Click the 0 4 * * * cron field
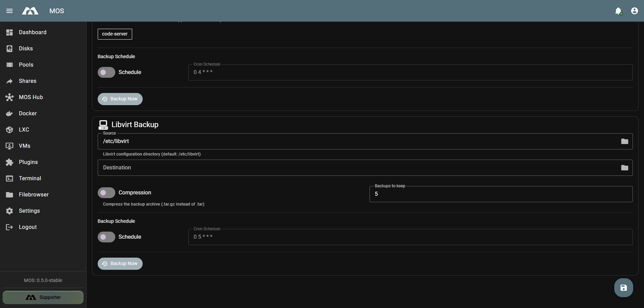 (410, 72)
